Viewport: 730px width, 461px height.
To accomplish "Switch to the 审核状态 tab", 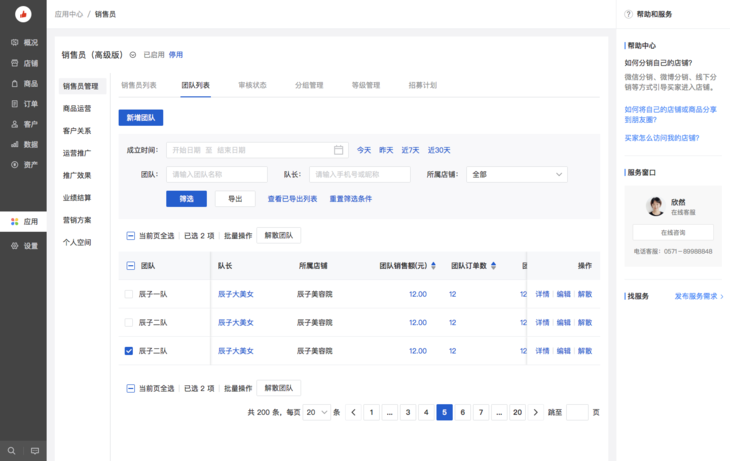I will coord(252,86).
